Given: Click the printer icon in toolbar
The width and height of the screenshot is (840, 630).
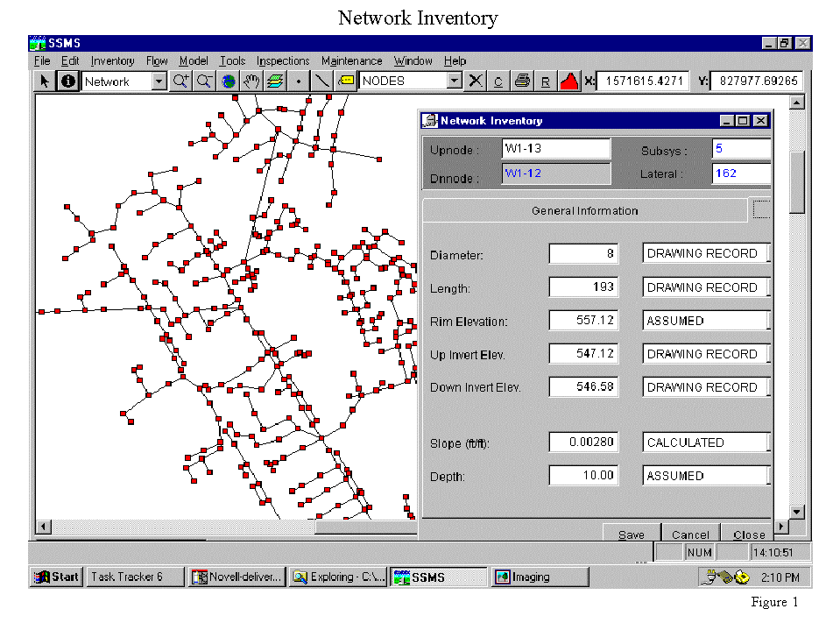Looking at the screenshot, I should 522,81.
